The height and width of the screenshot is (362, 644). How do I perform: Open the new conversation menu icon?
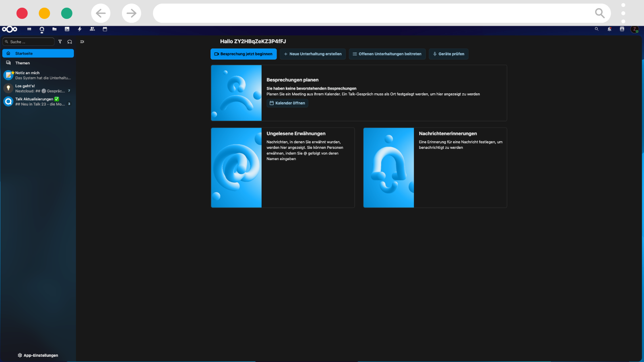coord(70,42)
